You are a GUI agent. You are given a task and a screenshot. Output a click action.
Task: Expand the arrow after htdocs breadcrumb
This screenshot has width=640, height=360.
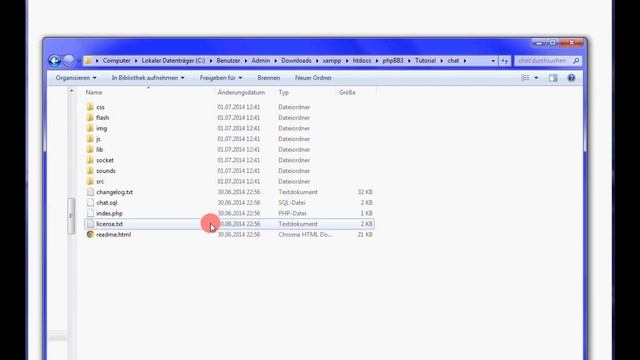[x=377, y=61]
